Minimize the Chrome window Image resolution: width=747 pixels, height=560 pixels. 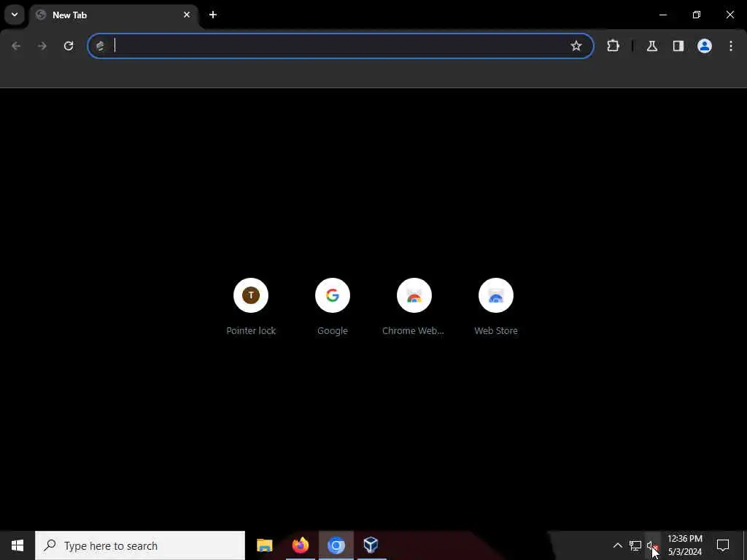tap(662, 15)
